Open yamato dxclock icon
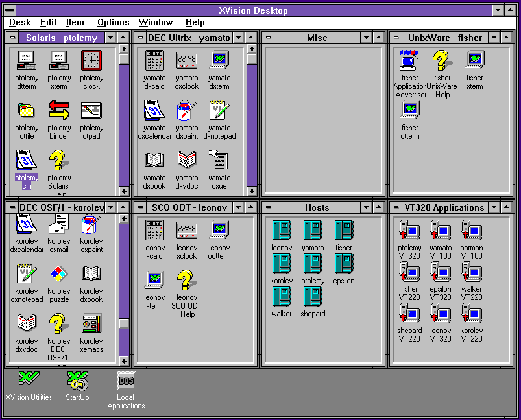This screenshot has width=521, height=420. coord(187,60)
